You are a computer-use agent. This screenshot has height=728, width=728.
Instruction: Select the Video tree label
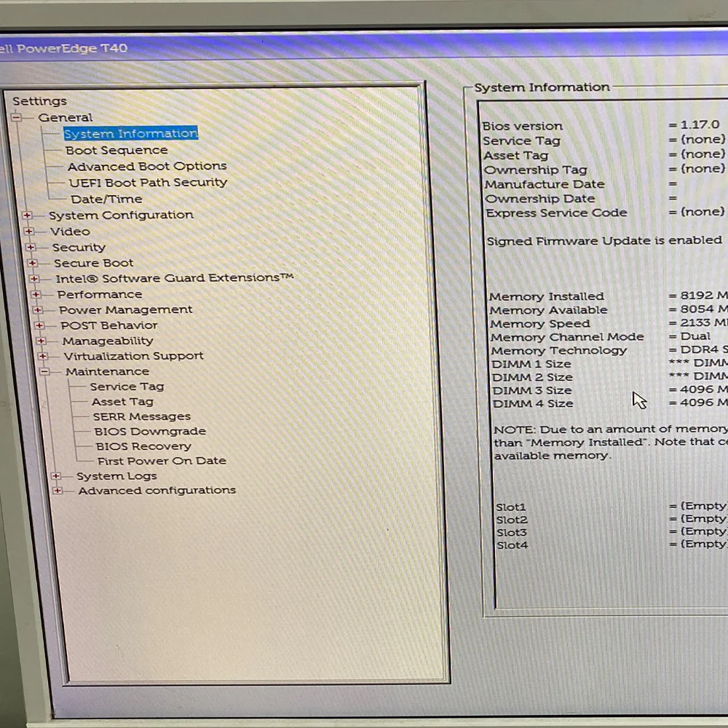[x=70, y=232]
